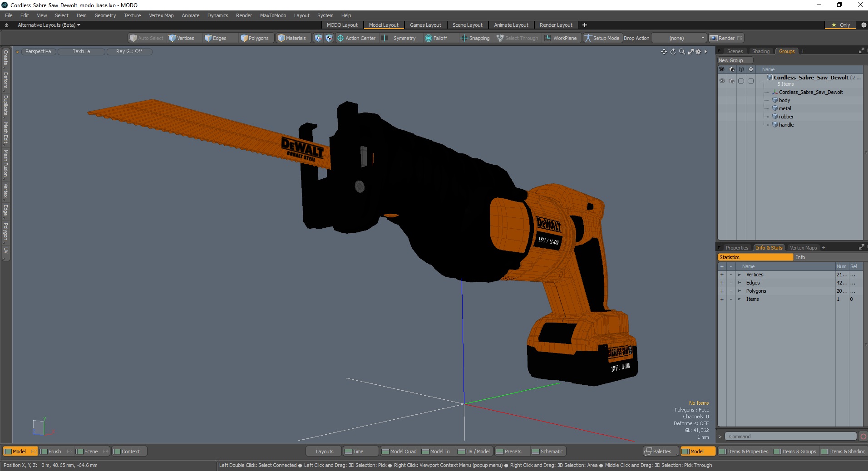The width and height of the screenshot is (868, 471).
Task: Open WorkPlane options
Action: coord(561,38)
